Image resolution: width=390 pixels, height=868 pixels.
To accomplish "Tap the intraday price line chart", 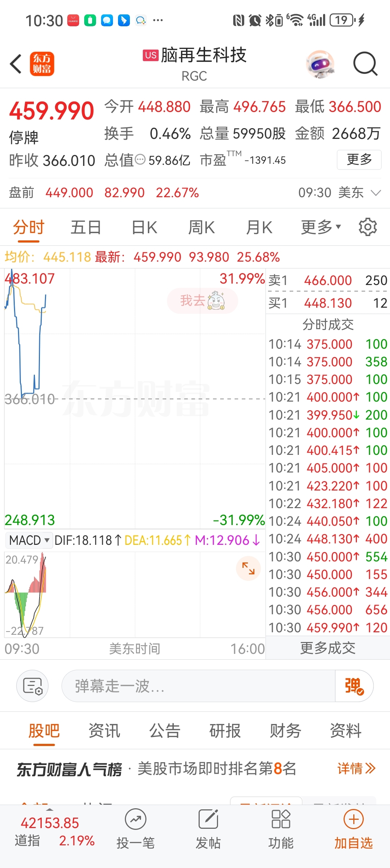I will click(x=135, y=399).
